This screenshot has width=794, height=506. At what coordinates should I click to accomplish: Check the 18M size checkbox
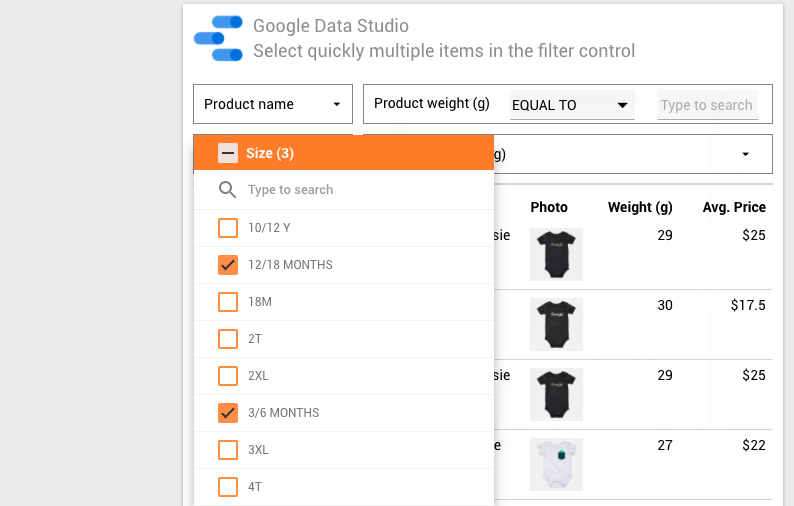click(x=228, y=302)
